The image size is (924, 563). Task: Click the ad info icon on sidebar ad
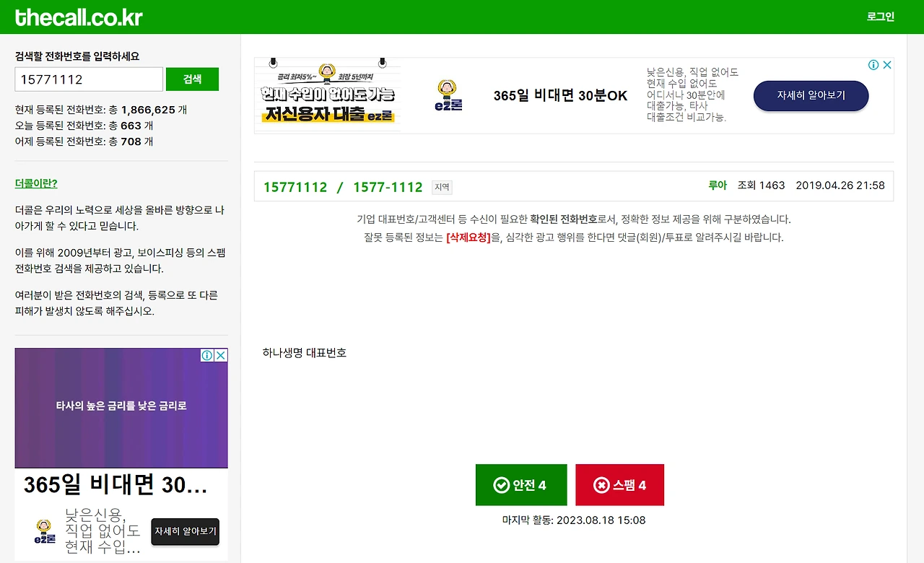[207, 355]
